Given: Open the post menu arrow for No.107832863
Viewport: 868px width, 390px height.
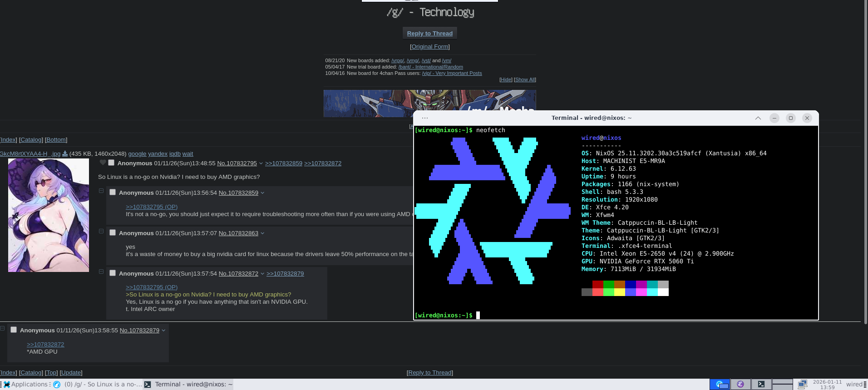Looking at the screenshot, I should 262,233.
